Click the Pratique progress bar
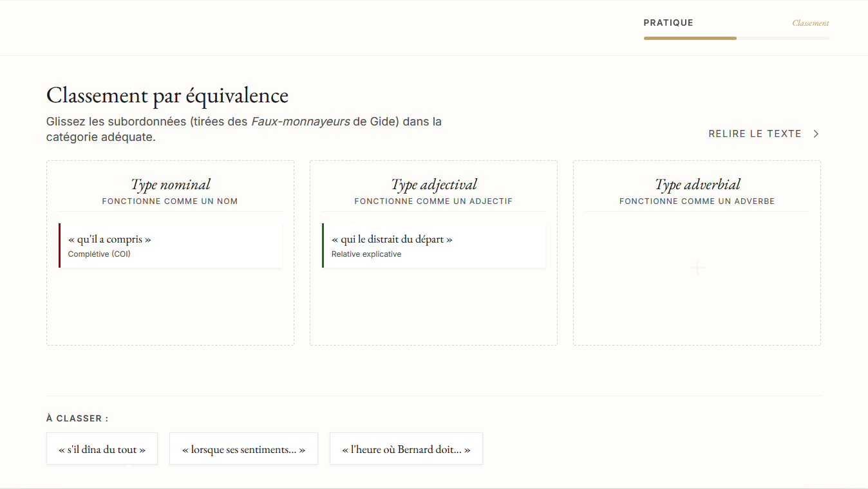This screenshot has width=868, height=489. coord(736,39)
